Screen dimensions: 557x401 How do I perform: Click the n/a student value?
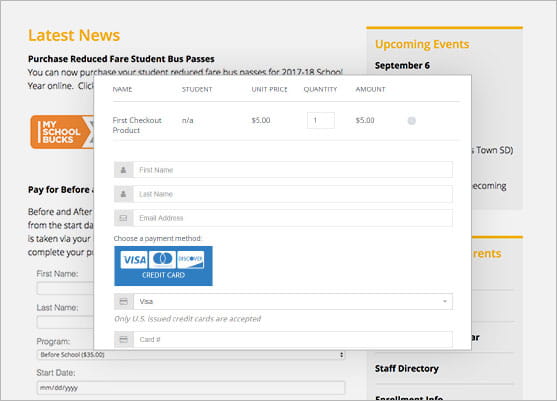188,120
